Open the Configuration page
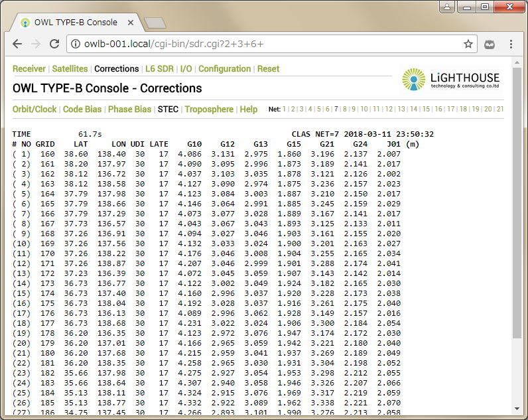Image resolution: width=528 pixels, height=420 pixels. [224, 68]
